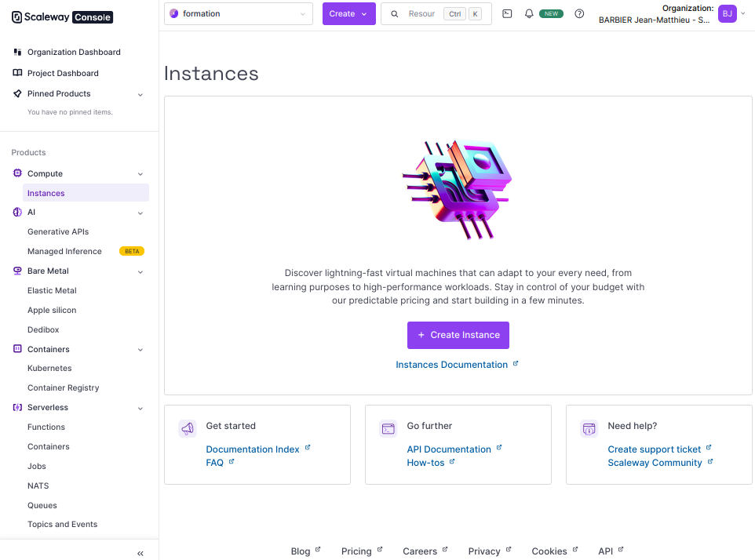The height and width of the screenshot is (560, 755).
Task: Open the Create dropdown button
Action: 348,13
